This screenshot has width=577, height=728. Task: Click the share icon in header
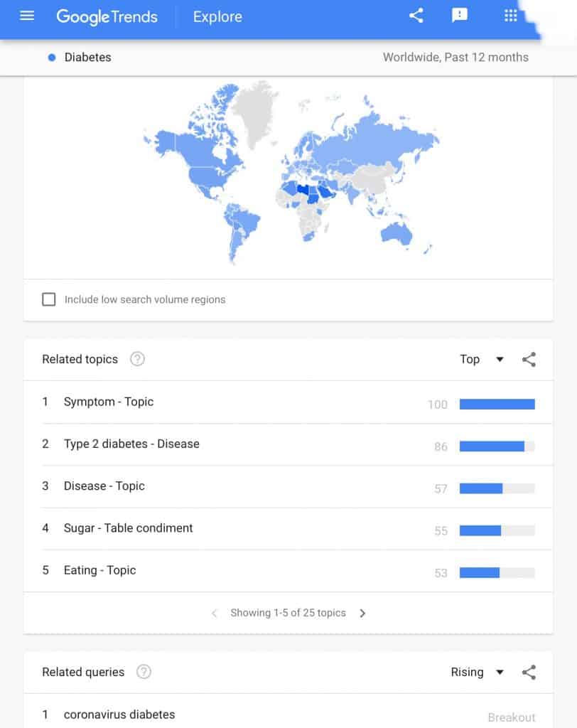pos(416,16)
